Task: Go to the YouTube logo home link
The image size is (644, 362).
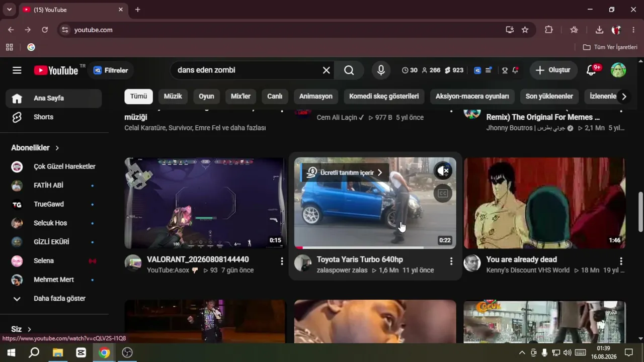Action: pyautogui.click(x=56, y=70)
